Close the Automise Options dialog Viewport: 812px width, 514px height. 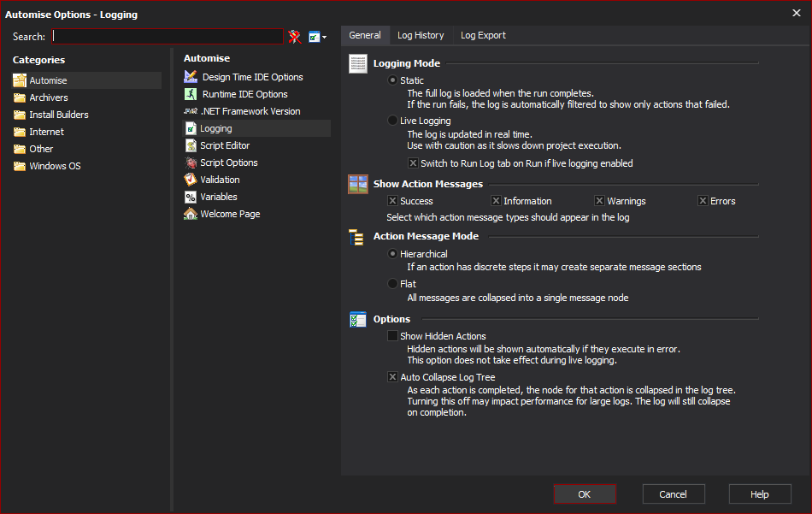coord(797,13)
